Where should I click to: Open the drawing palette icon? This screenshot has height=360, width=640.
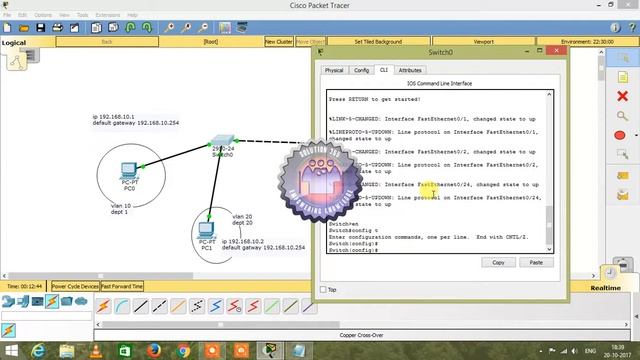pyautogui.click(x=225, y=28)
